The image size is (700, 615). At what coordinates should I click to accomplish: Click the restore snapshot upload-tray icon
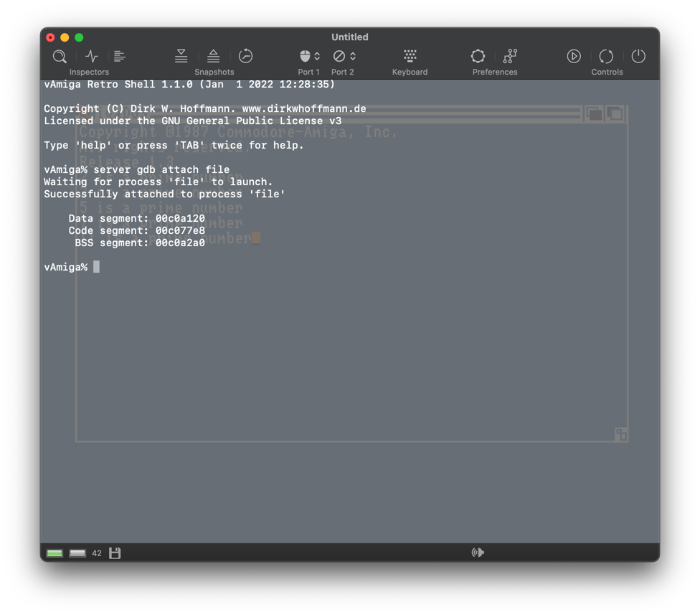pos(214,56)
